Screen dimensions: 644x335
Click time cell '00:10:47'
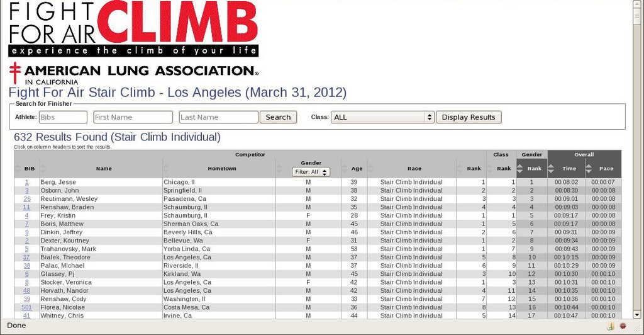567,315
